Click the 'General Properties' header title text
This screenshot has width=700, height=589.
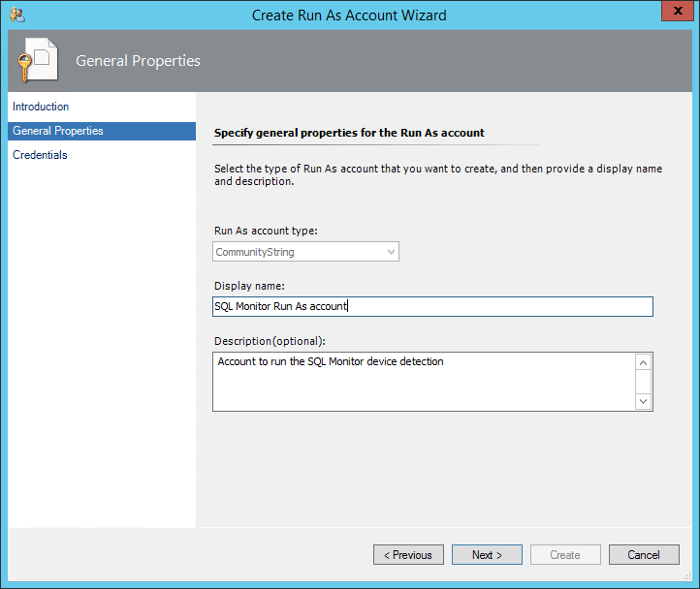coord(138,61)
